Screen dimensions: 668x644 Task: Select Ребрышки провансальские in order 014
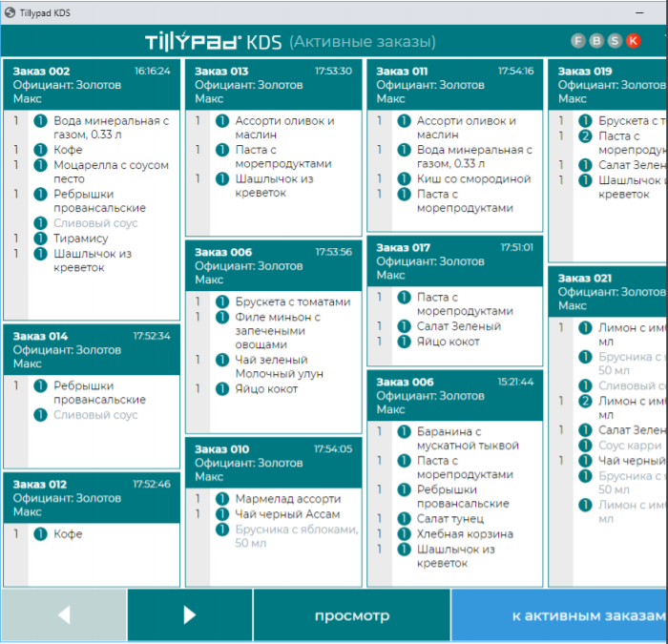click(x=99, y=392)
